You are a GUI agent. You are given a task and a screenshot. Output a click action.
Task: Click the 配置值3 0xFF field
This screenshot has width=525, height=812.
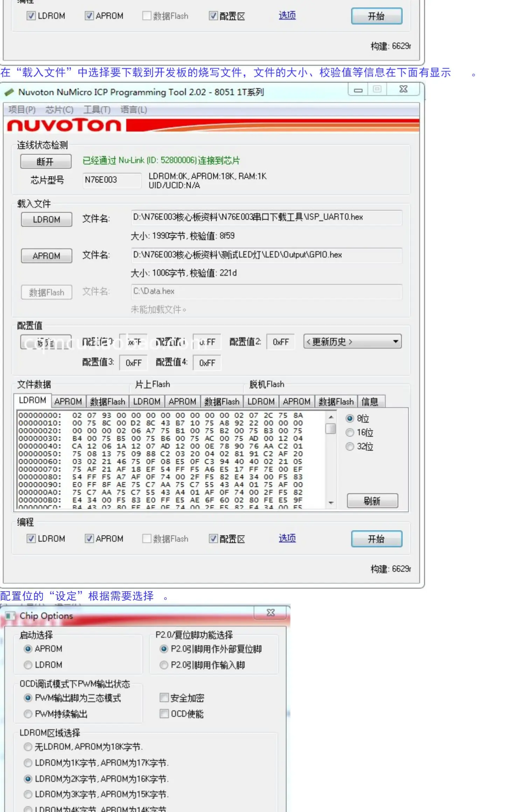point(133,363)
